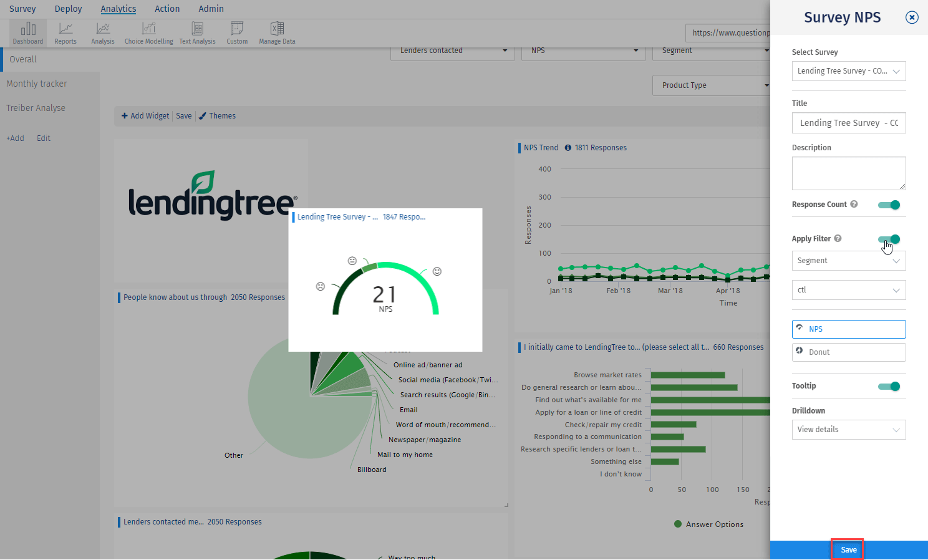Open the Text Analysis tool

[x=197, y=33]
